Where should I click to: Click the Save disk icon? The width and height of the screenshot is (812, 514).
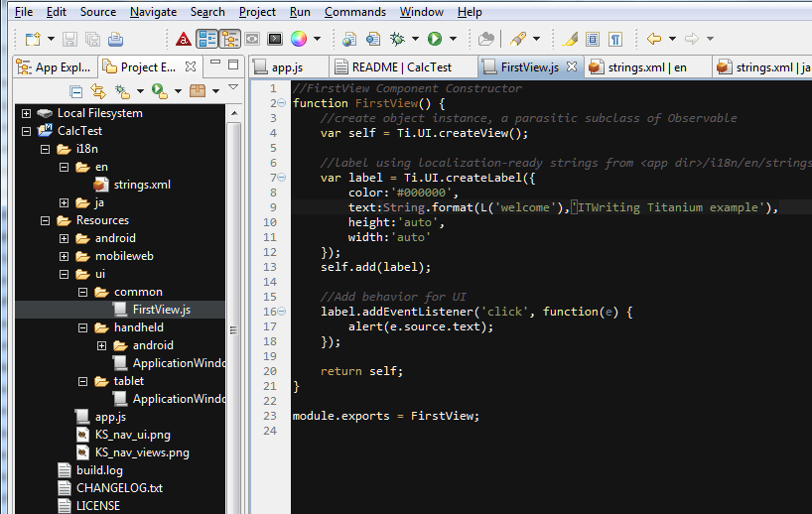[69, 39]
